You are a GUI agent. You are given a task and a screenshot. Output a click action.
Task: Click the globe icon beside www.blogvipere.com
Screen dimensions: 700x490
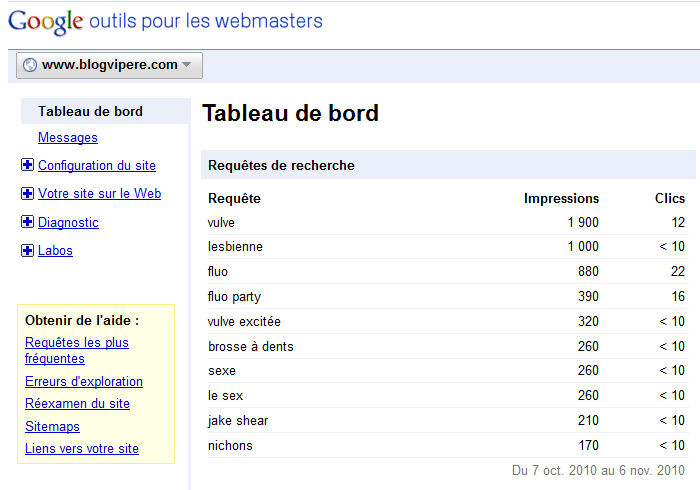[x=30, y=65]
